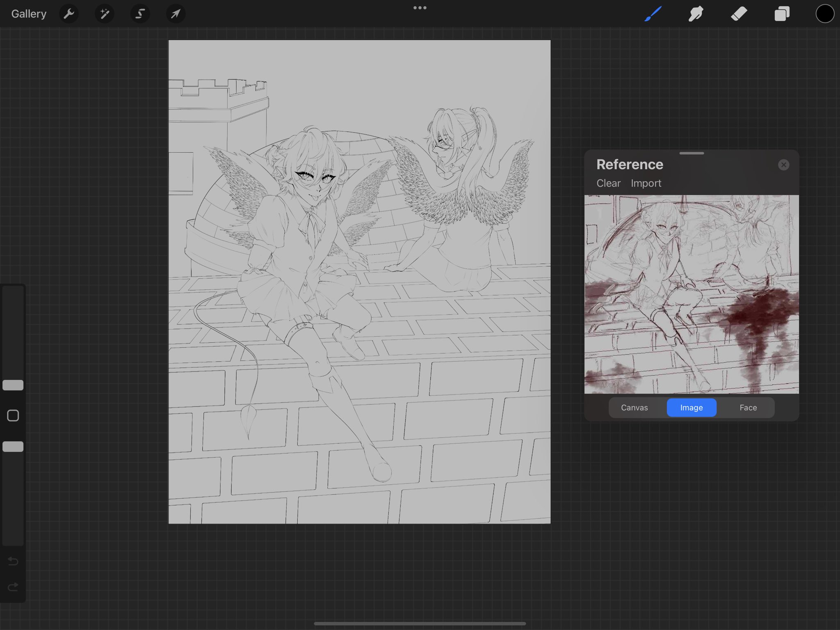Open the Actions wrench menu
840x630 pixels.
pos(69,14)
